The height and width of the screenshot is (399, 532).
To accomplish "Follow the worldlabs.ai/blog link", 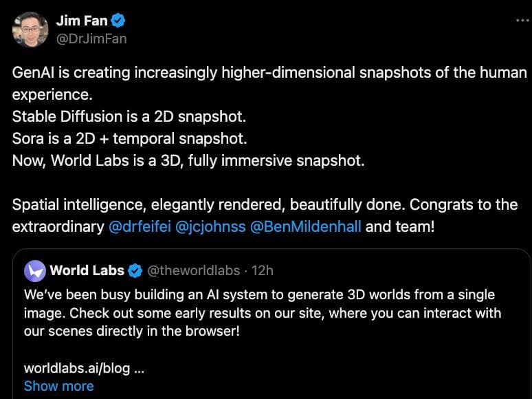I will pyautogui.click(x=77, y=368).
